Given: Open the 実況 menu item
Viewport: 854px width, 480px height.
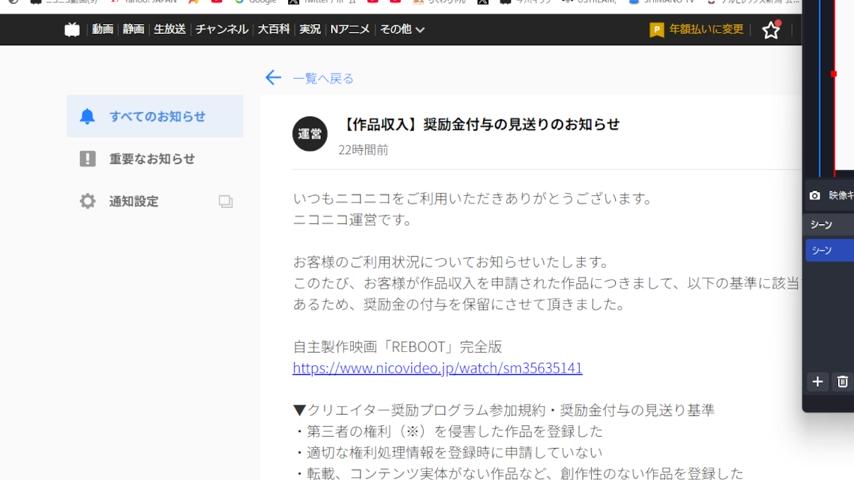Looking at the screenshot, I should 310,29.
